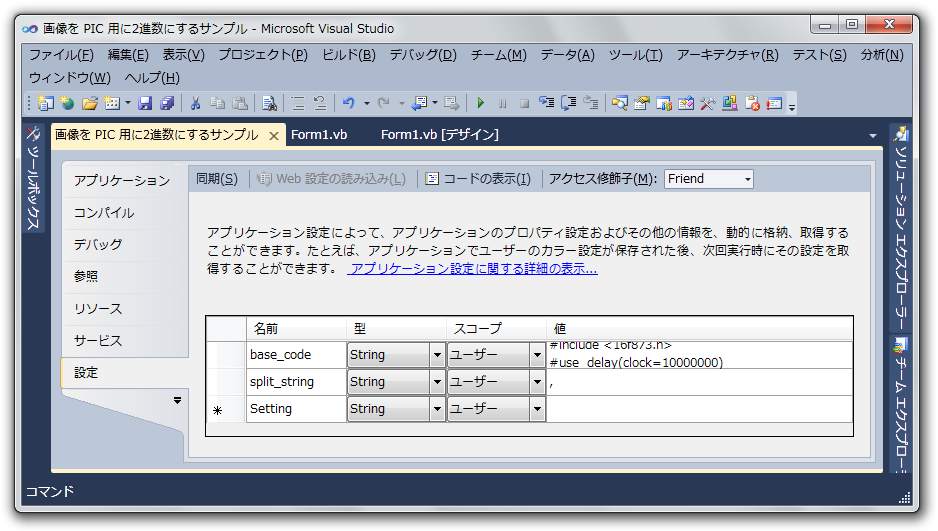Click the red exclamation window toolbar icon

(x=774, y=103)
